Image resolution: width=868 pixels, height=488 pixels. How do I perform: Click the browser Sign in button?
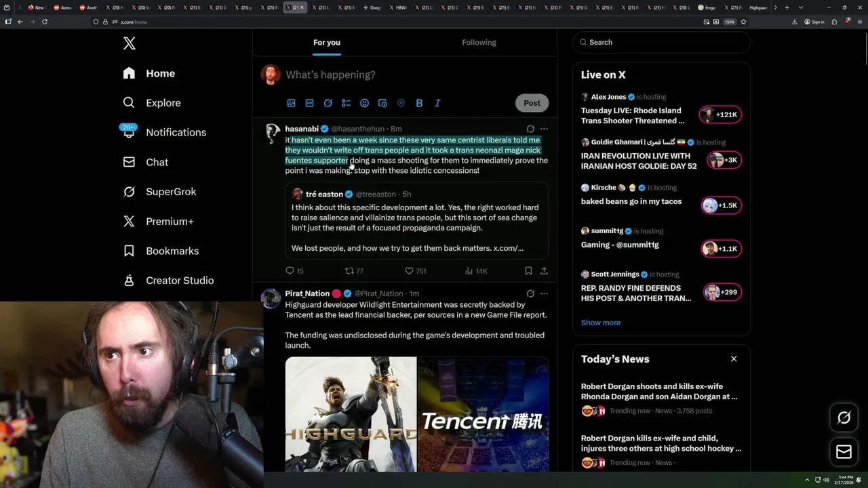click(x=814, y=22)
